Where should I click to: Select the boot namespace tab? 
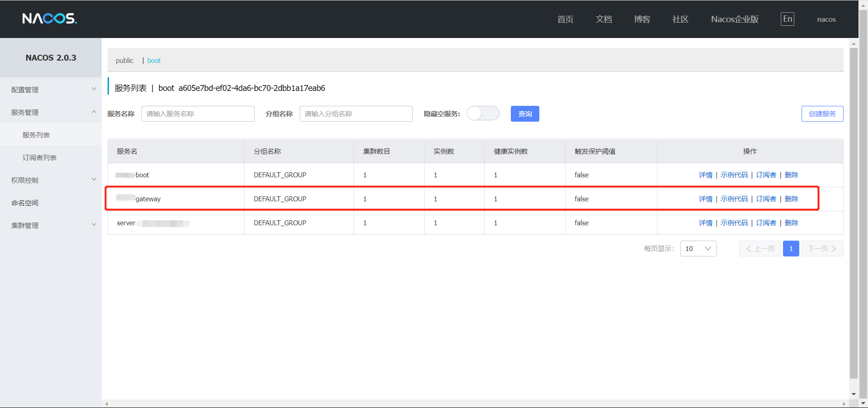click(154, 60)
